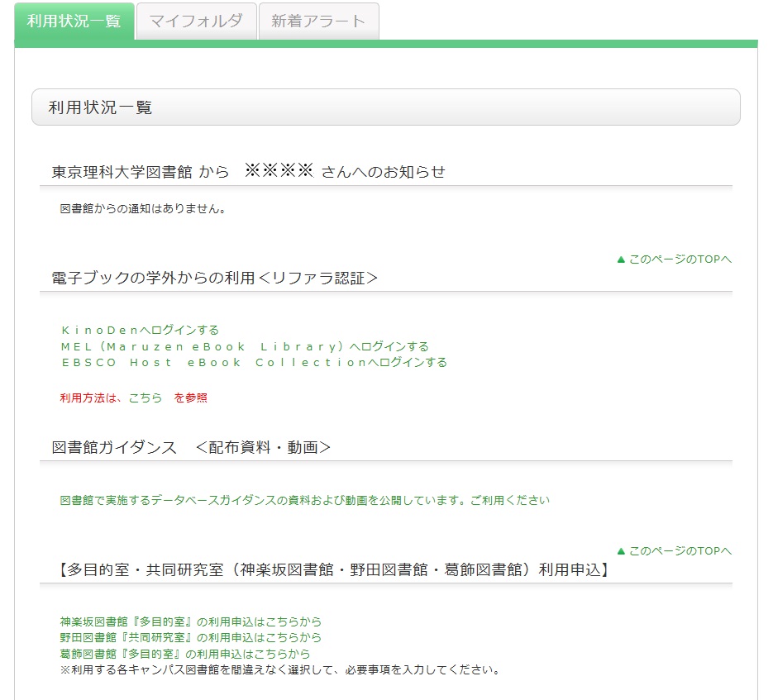
Task: Click the こちら usage instructions link
Action: tap(146, 398)
